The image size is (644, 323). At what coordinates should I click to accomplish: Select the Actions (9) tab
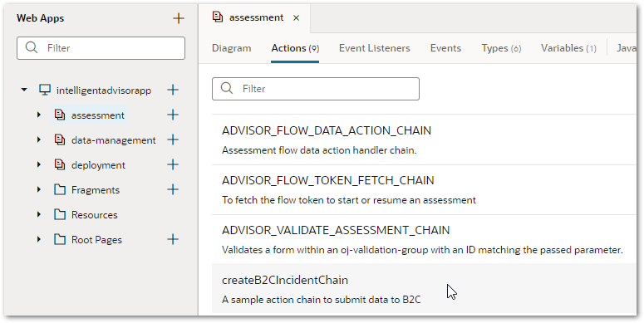(x=295, y=48)
